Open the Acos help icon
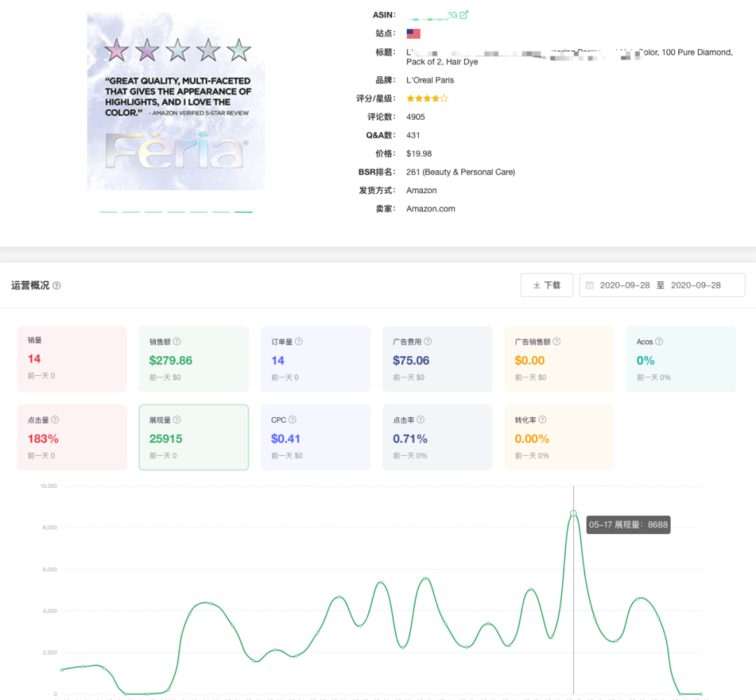The height and width of the screenshot is (700, 756). [x=659, y=342]
